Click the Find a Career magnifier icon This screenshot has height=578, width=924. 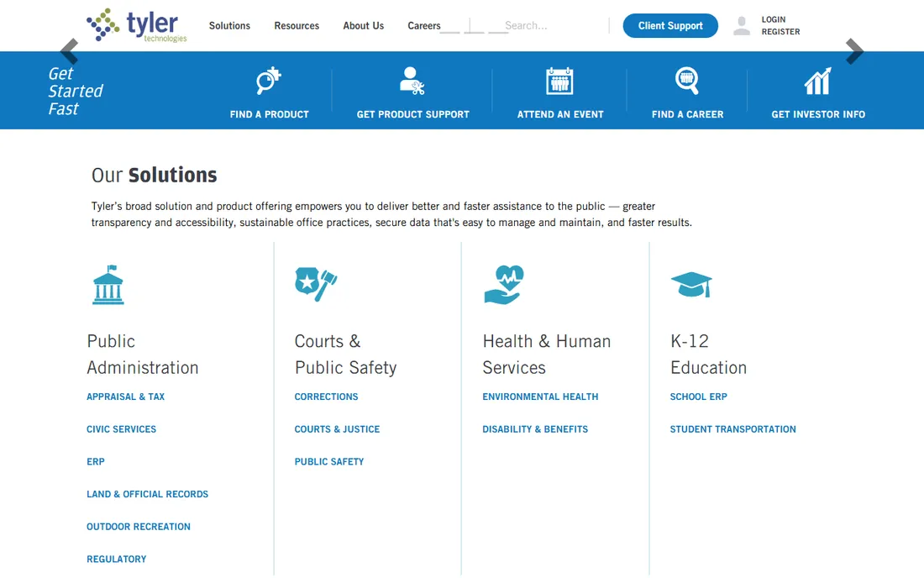click(687, 81)
